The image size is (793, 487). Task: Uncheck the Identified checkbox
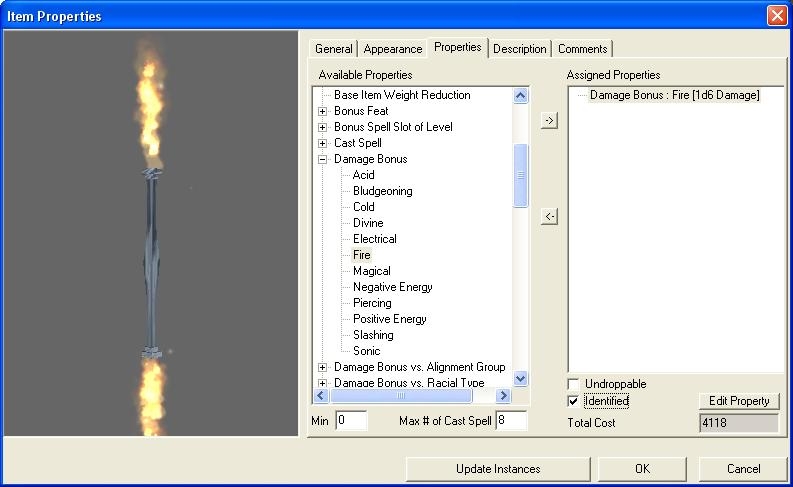point(574,401)
